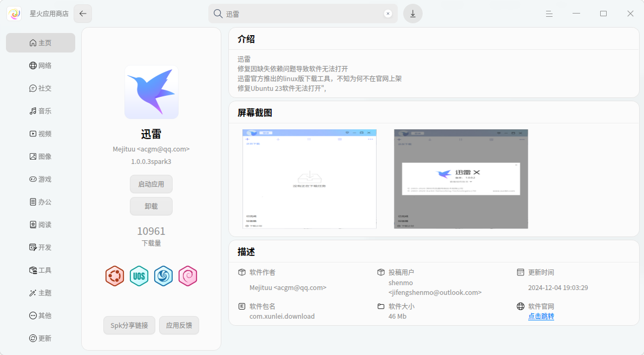
Task: Open the 更新 updates section
Action: coord(41,338)
